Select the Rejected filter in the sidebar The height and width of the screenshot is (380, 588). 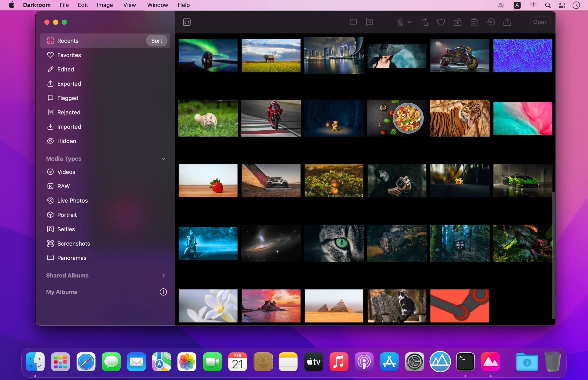(x=69, y=112)
